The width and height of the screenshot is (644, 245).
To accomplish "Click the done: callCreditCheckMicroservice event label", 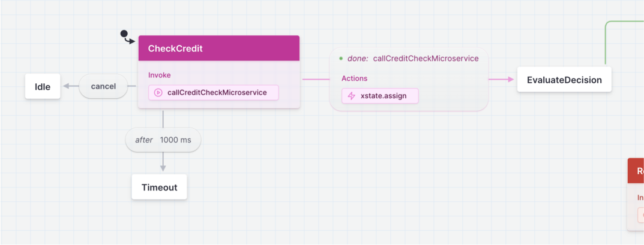I will tap(413, 59).
